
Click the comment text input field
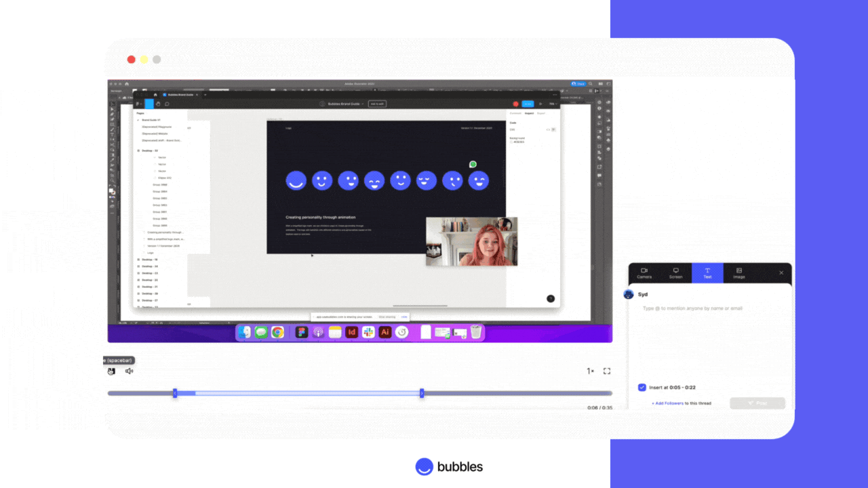[709, 339]
